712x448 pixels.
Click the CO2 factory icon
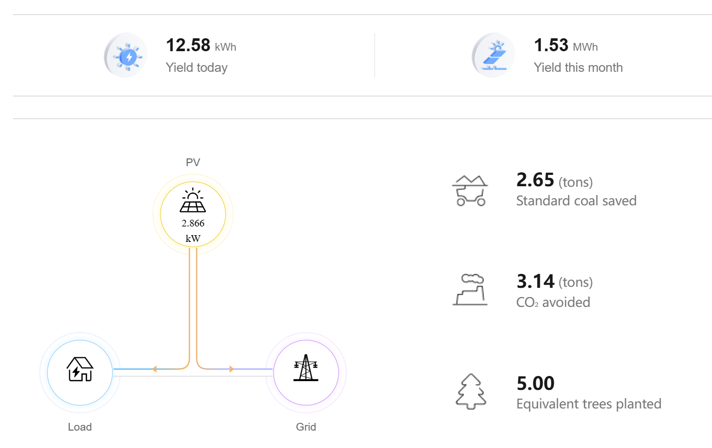point(470,290)
